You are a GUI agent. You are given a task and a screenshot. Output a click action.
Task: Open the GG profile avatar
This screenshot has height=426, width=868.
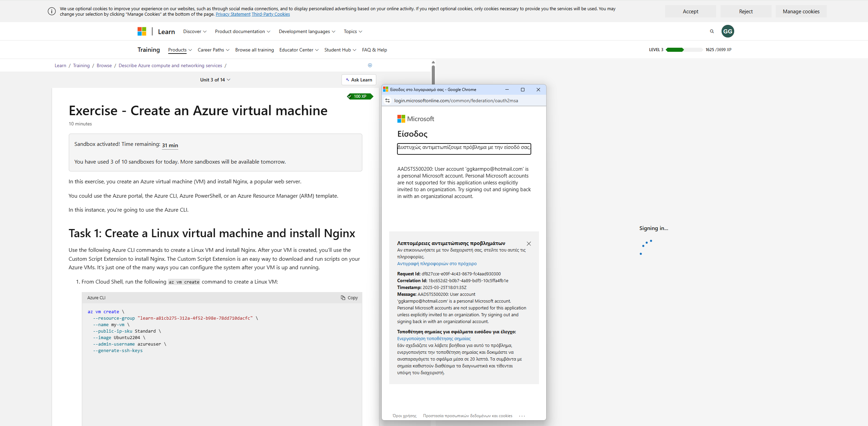point(728,31)
